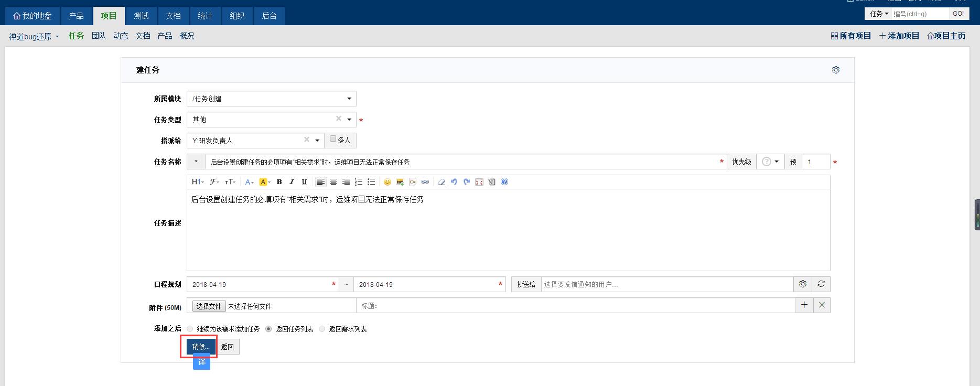Apply italic formatting in editor toolbar
The height and width of the screenshot is (386, 980).
pyautogui.click(x=292, y=182)
